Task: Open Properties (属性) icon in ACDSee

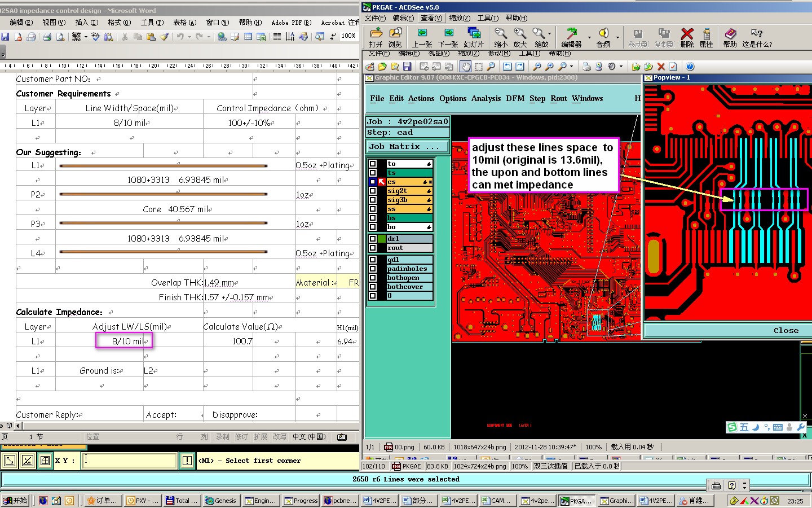Action: point(706,34)
